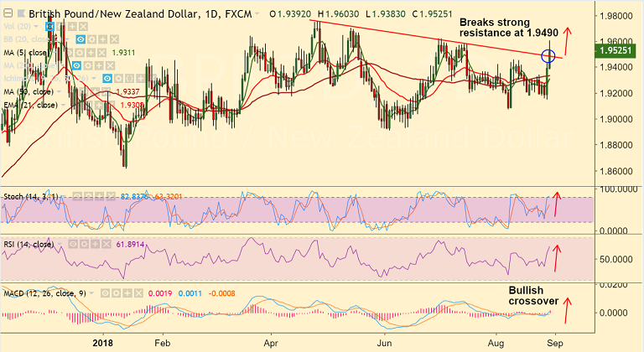Click the high price H 1.96030 in the header
Image resolution: width=644 pixels, height=352 pixels.
click(339, 14)
